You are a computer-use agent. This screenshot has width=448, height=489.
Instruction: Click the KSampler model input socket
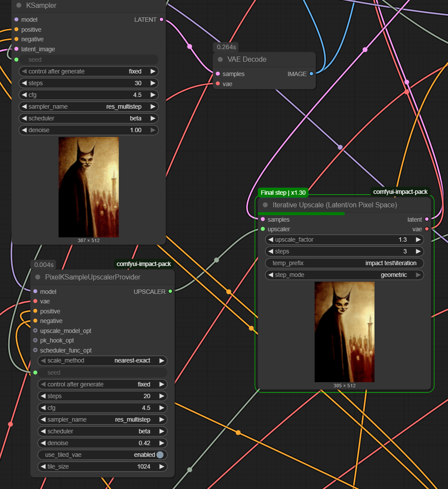[x=17, y=20]
